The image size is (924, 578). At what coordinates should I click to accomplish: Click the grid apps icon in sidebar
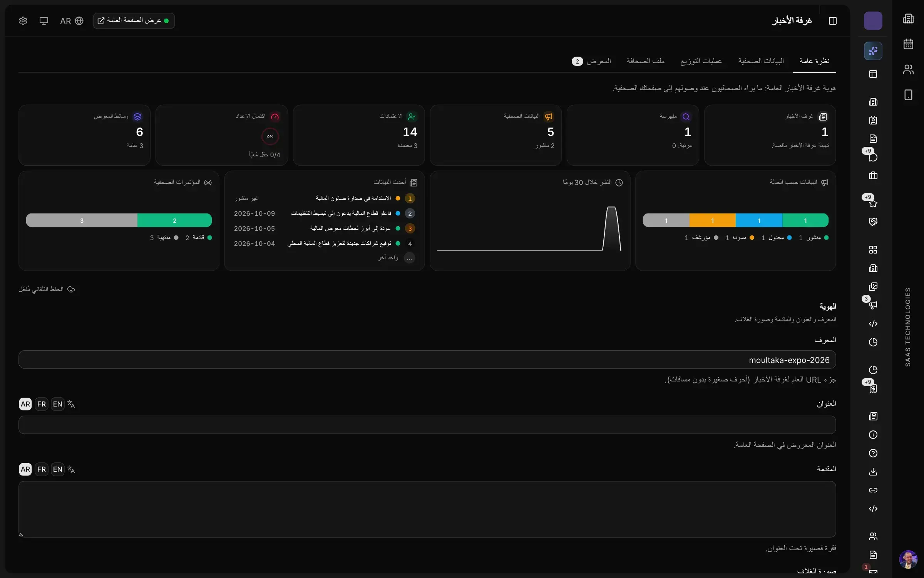tap(873, 250)
